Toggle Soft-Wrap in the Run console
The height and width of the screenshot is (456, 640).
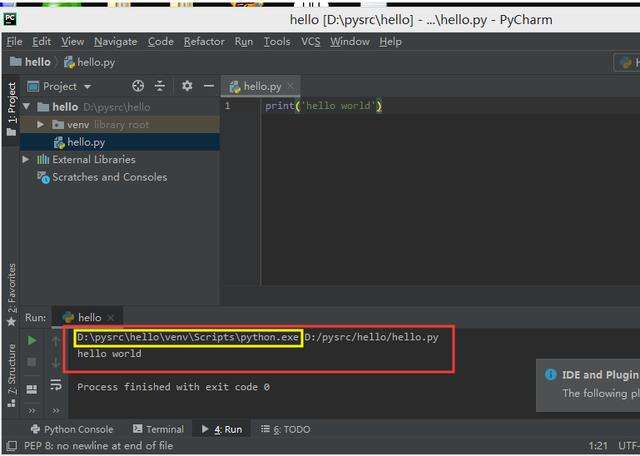(56, 384)
